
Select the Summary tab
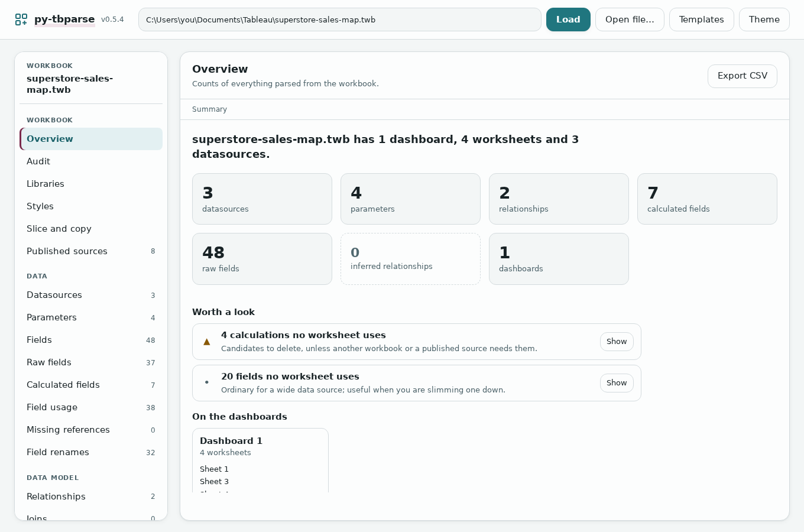coord(209,109)
